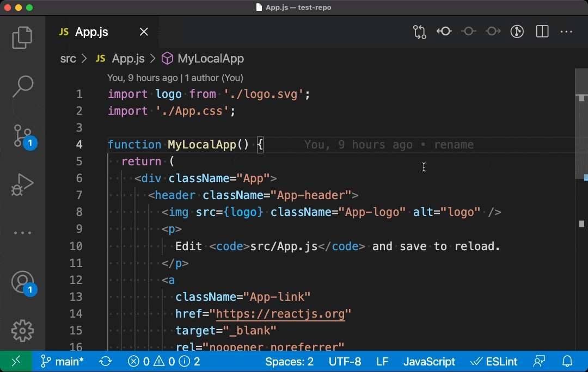588x372 pixels.
Task: Toggle ESLint status in the status bar
Action: [x=494, y=361]
